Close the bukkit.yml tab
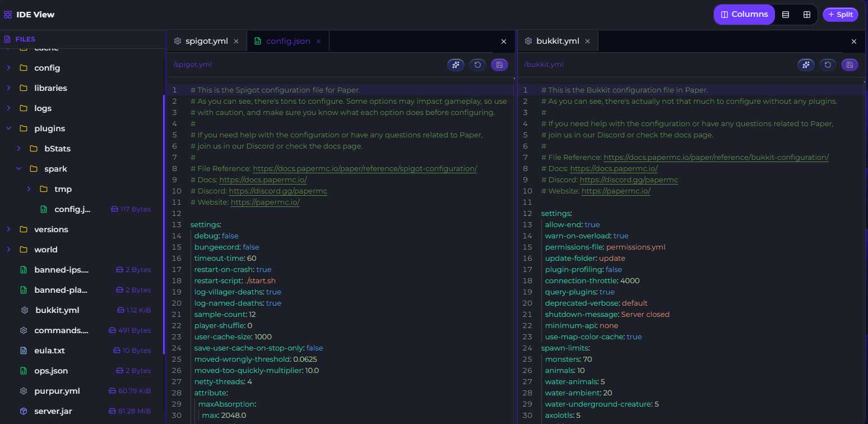This screenshot has width=868, height=424. click(587, 41)
